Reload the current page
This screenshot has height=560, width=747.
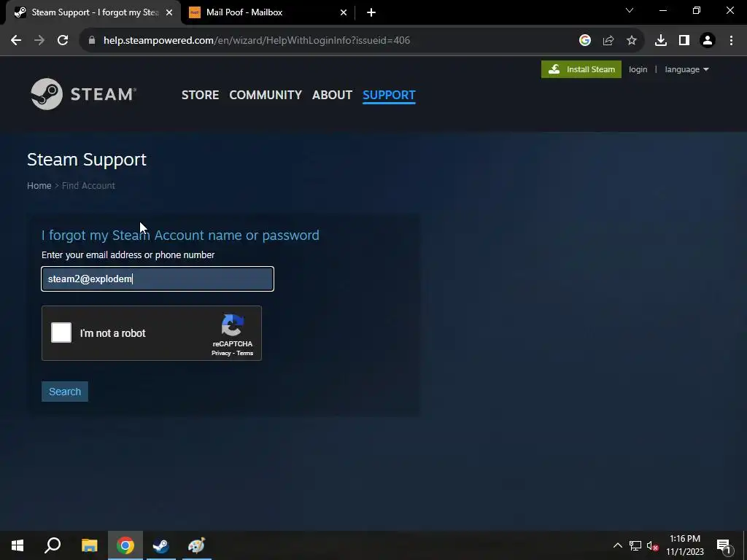click(x=63, y=41)
